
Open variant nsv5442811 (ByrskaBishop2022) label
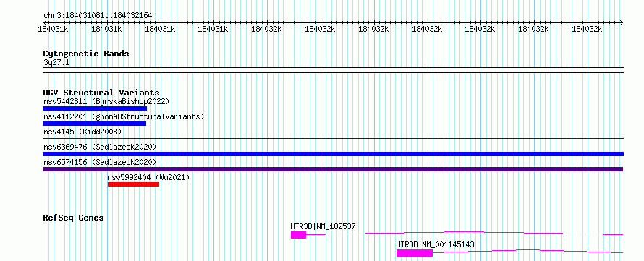point(106,101)
